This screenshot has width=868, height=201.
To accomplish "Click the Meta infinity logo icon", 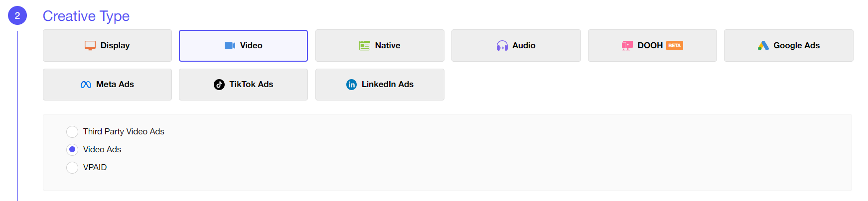I will click(86, 85).
